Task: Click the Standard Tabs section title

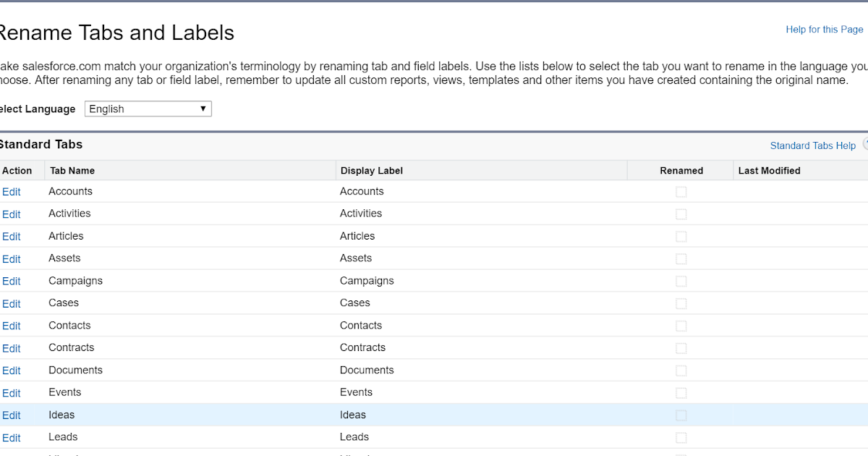Action: coord(41,144)
